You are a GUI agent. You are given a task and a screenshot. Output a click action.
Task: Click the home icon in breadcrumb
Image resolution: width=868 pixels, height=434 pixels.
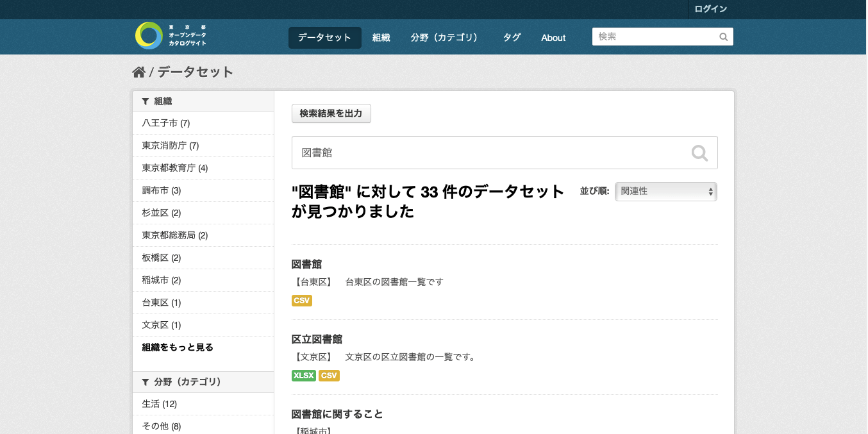coord(139,72)
